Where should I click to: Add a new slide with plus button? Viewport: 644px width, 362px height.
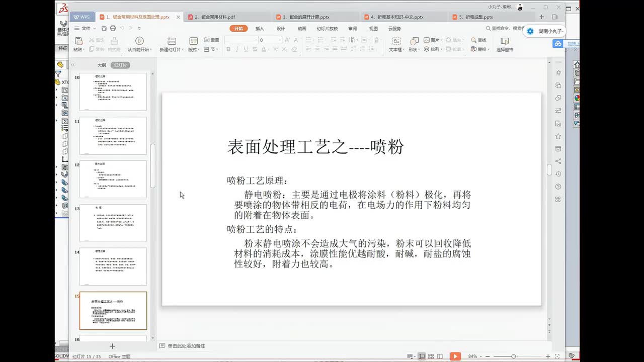[x=112, y=346]
